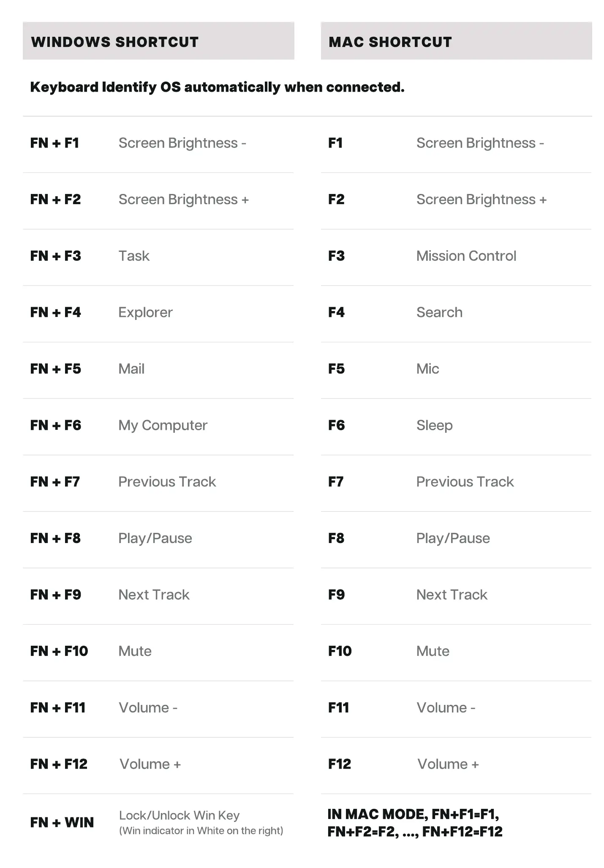This screenshot has height=868, width=604.
Task: Click the FN + WIN key label
Action: [x=62, y=822]
